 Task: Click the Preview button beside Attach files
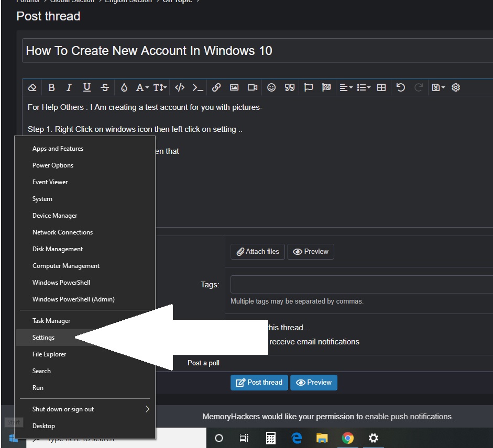coord(311,252)
